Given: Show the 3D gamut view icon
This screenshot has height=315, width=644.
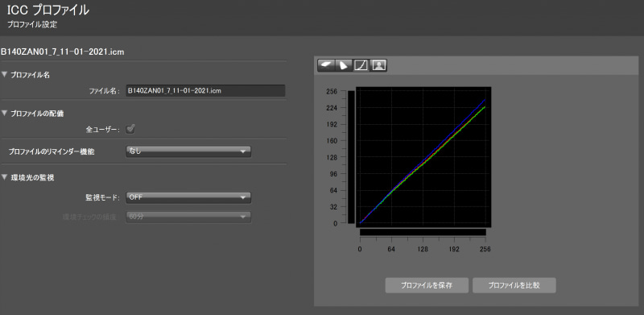Looking at the screenshot, I should (326, 65).
